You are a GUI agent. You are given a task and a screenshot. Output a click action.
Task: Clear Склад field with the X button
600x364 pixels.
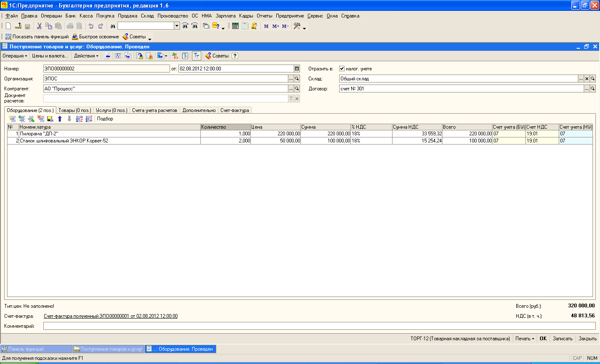(x=587, y=79)
